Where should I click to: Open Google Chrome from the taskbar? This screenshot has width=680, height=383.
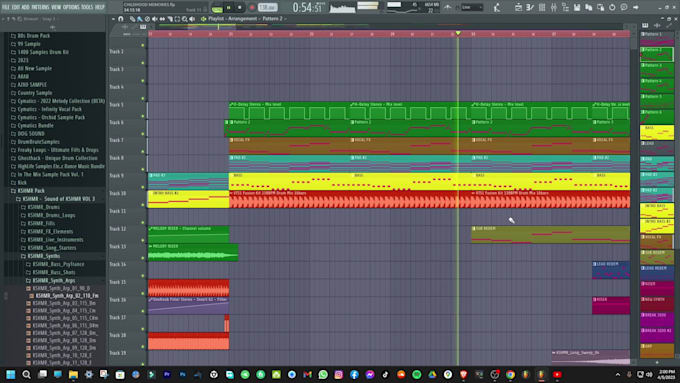point(510,375)
